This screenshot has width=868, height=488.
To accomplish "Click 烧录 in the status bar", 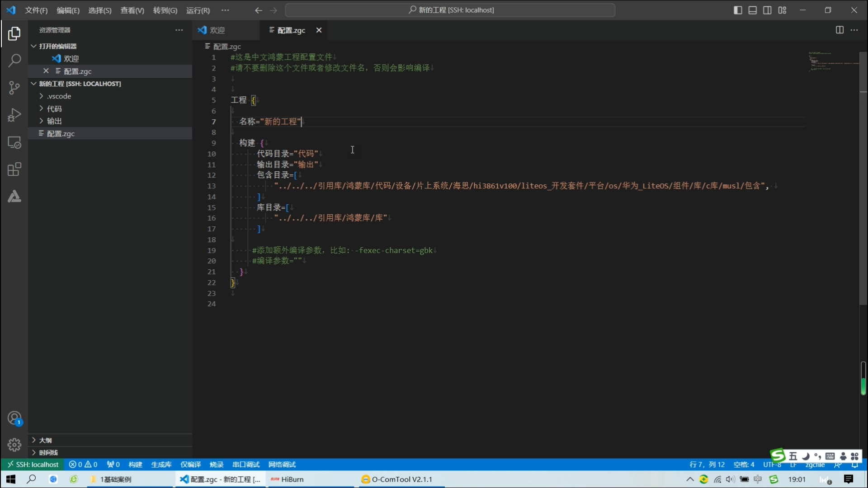I will (x=217, y=465).
